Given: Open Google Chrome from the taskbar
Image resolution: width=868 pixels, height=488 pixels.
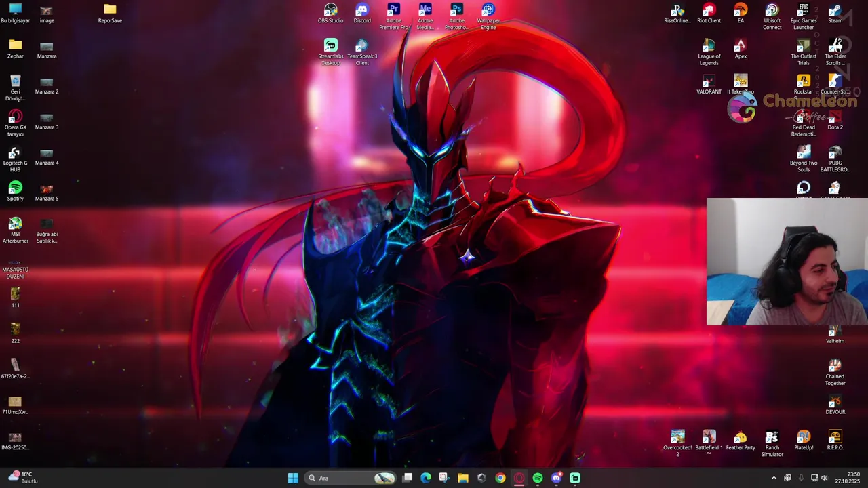Looking at the screenshot, I should pos(500,478).
